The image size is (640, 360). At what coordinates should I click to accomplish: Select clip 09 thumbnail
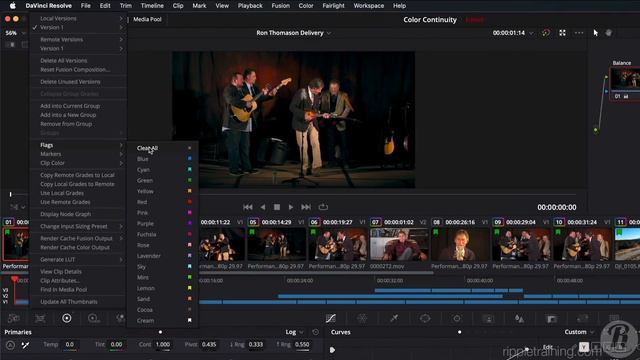click(521, 244)
